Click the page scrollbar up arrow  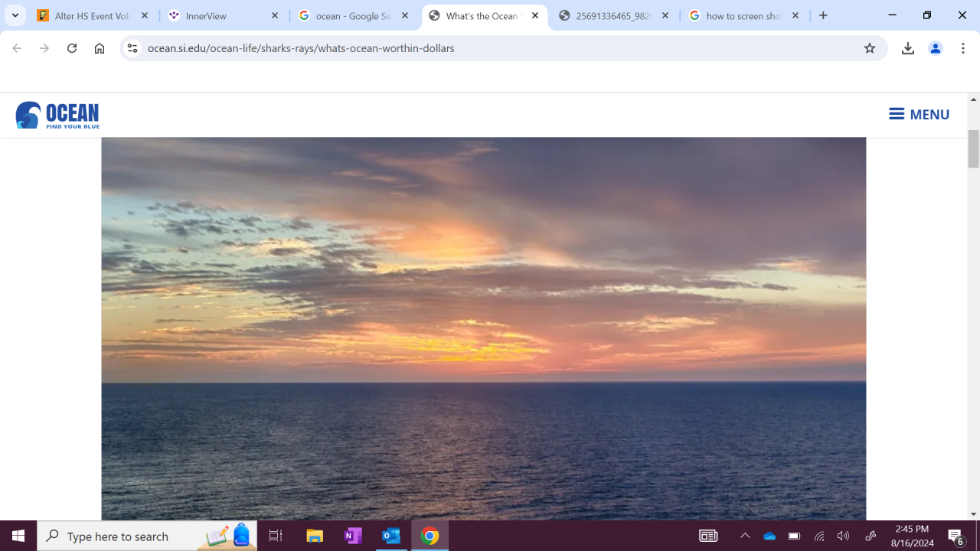(x=974, y=99)
